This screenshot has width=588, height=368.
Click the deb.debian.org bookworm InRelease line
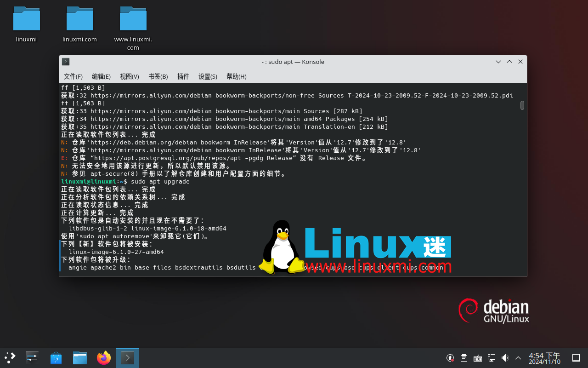234,143
